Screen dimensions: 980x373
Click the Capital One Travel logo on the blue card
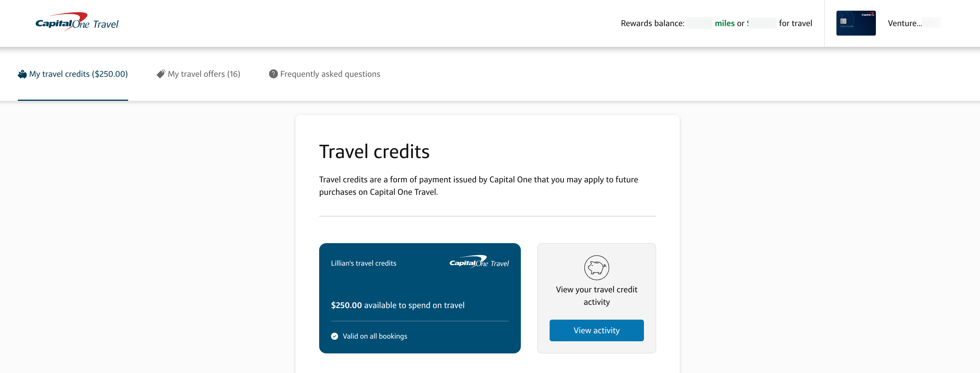point(479,262)
